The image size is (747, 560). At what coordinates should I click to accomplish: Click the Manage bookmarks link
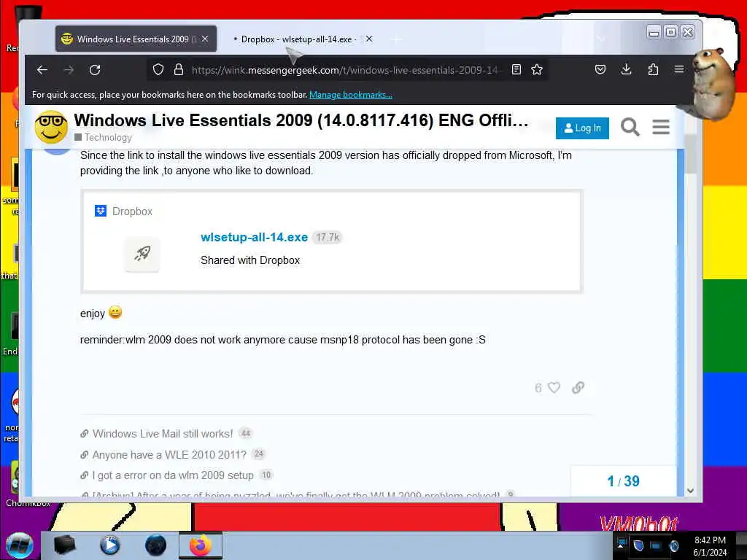tap(351, 95)
